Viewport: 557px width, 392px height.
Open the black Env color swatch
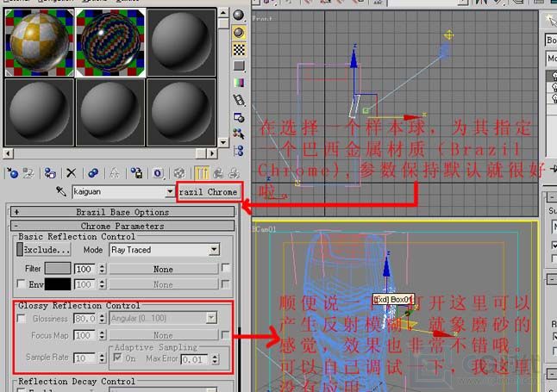click(58, 284)
